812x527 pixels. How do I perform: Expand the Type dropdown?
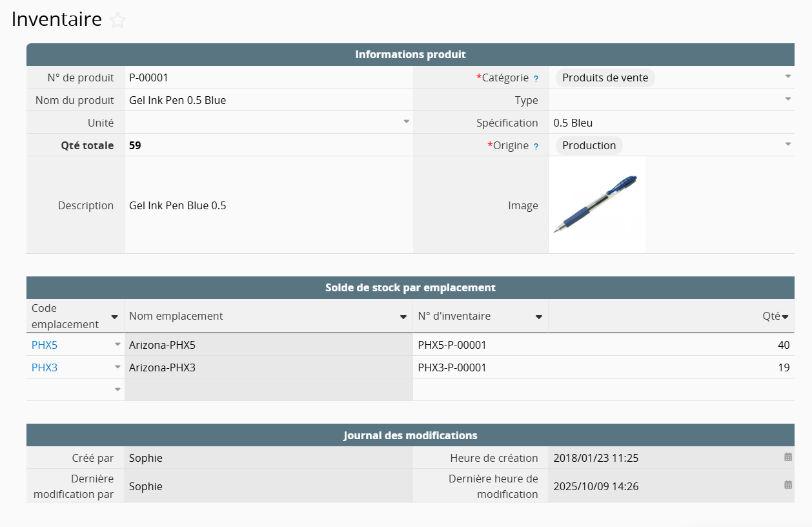[x=787, y=99]
